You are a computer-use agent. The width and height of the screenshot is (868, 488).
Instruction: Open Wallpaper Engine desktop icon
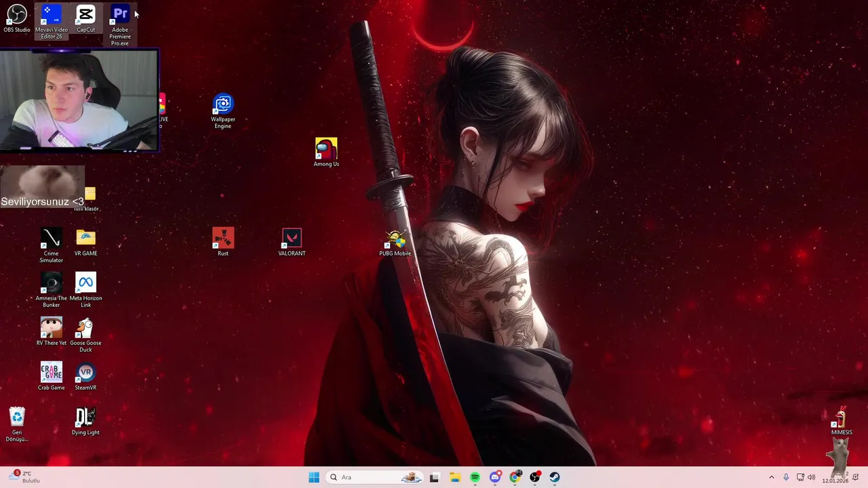coord(223,112)
